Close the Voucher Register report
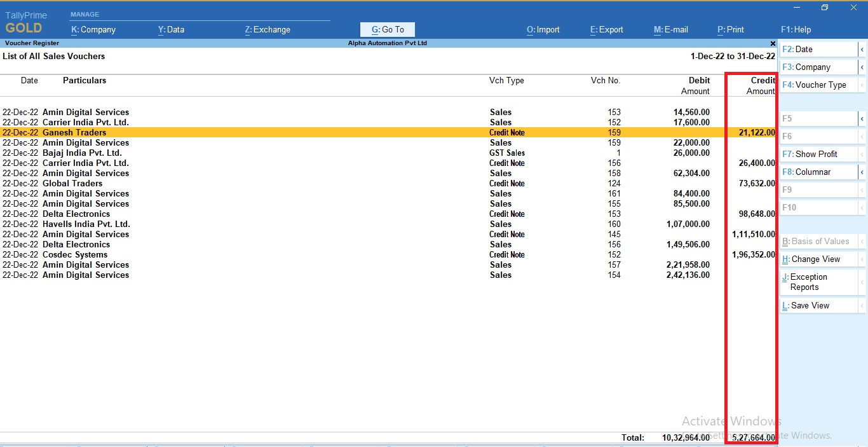868x447 pixels. coord(772,43)
